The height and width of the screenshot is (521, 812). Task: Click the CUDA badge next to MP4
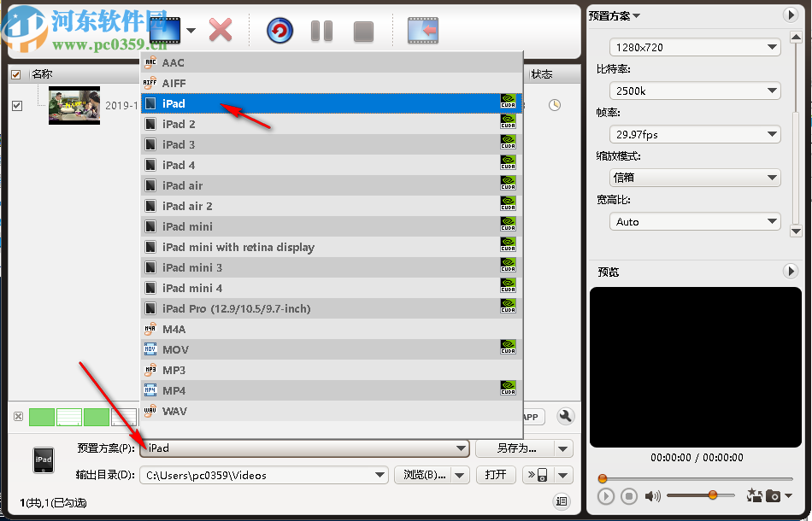coord(508,390)
